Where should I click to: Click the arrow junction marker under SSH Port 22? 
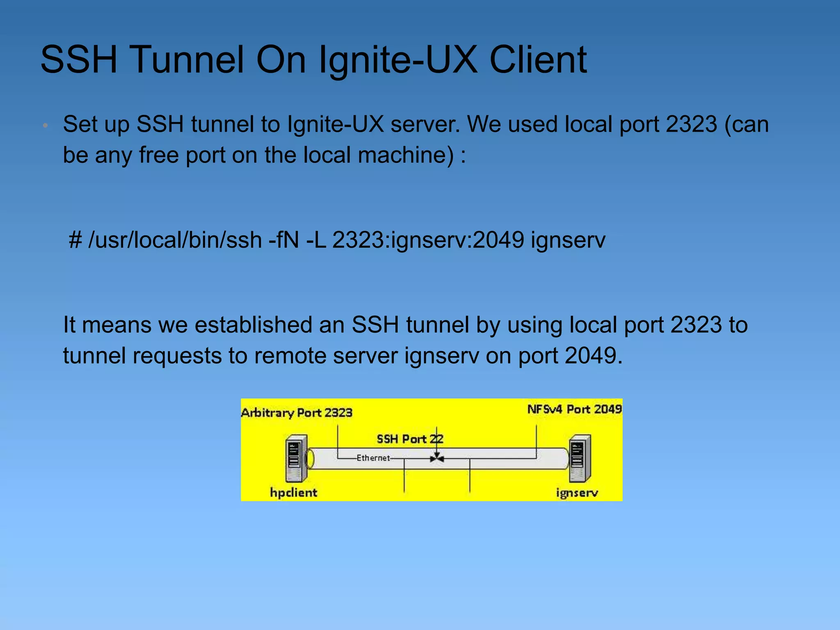tap(437, 458)
